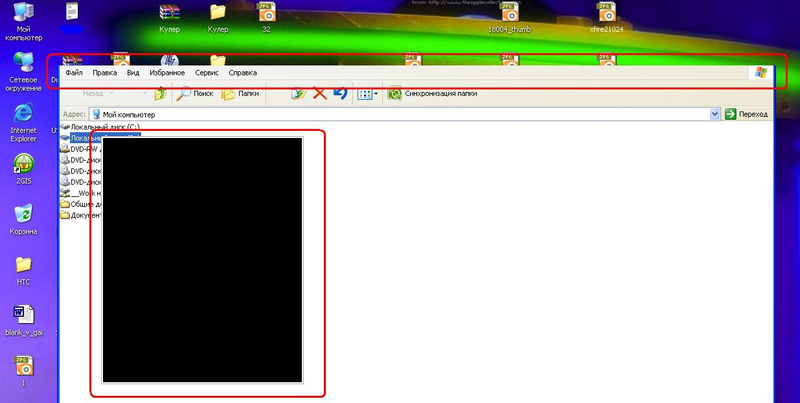Select the Корзина recycle bin icon
The image size is (800, 403).
tap(23, 219)
